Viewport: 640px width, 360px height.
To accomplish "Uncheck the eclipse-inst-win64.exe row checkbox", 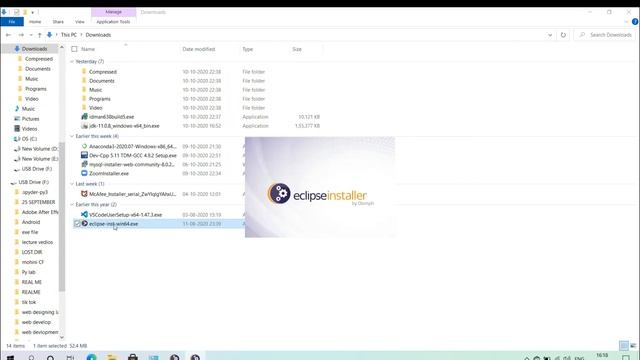I will [x=77, y=224].
